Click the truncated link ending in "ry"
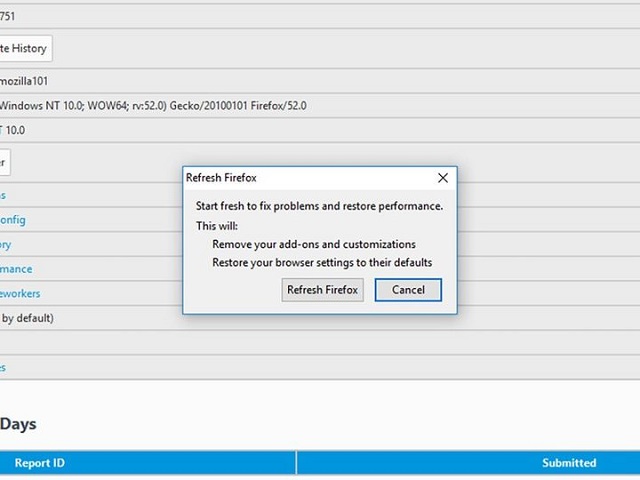640x480 pixels. (x=6, y=245)
